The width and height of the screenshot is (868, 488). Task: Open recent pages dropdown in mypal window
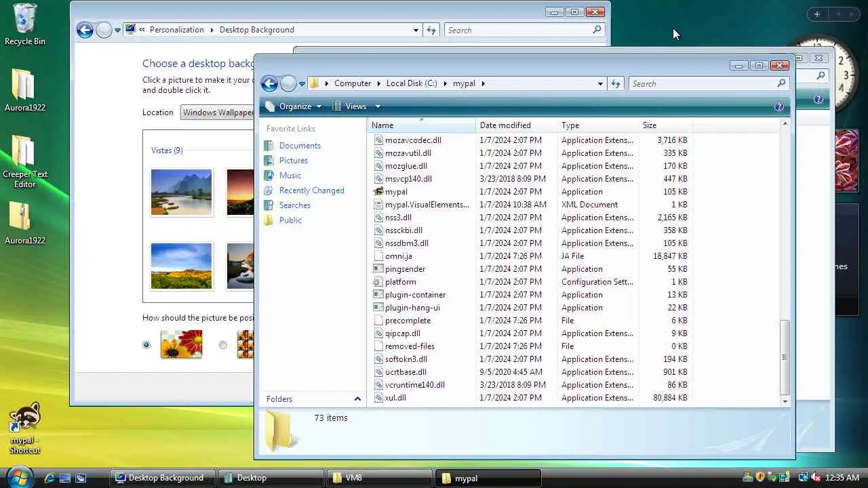302,84
